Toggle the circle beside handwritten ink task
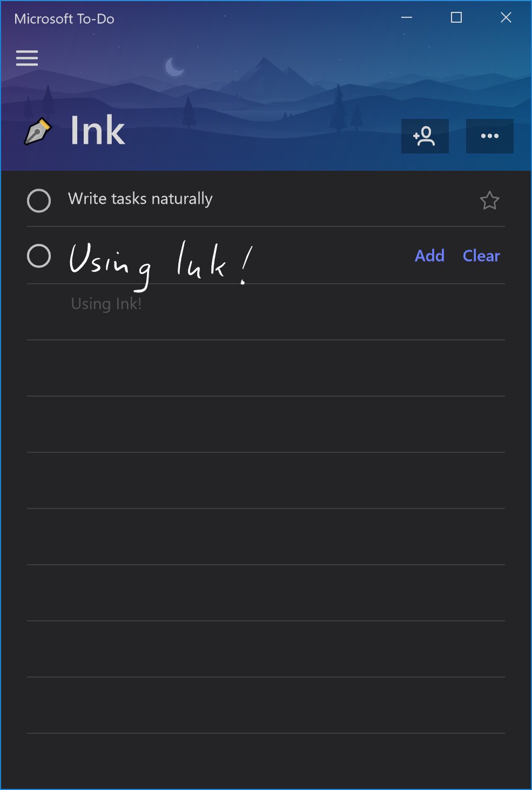The height and width of the screenshot is (790, 532). (x=39, y=256)
